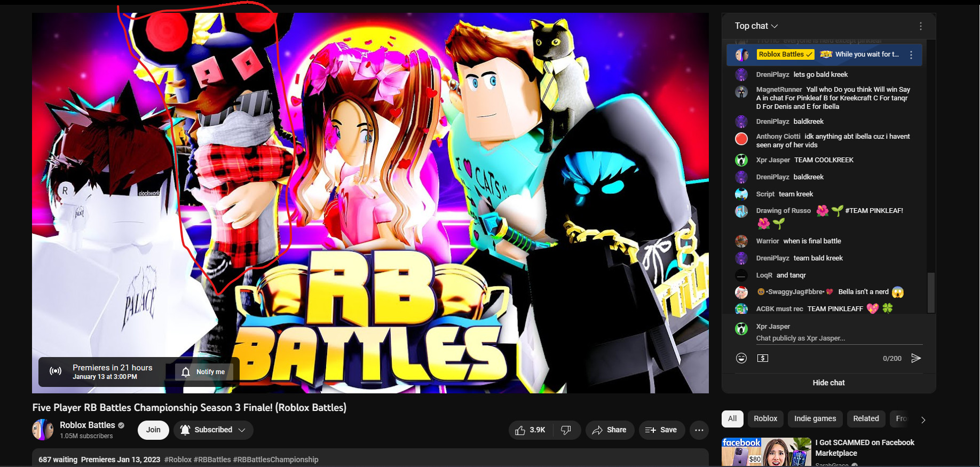
Task: Show more category chips with right chevron
Action: (x=923, y=419)
